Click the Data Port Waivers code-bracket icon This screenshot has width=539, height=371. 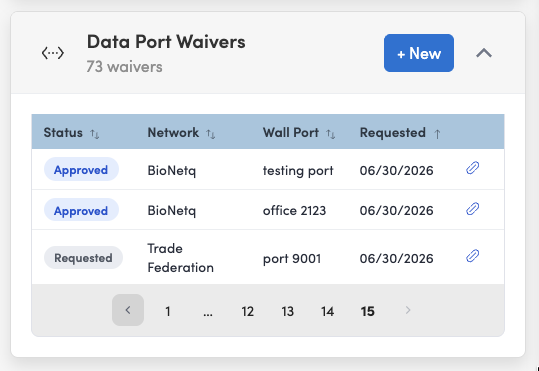[53, 53]
